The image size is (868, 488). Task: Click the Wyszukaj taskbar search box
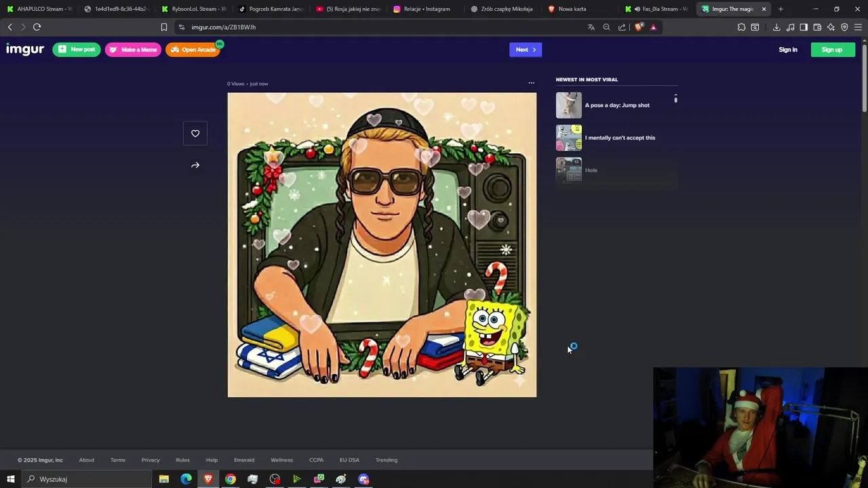coord(87,479)
